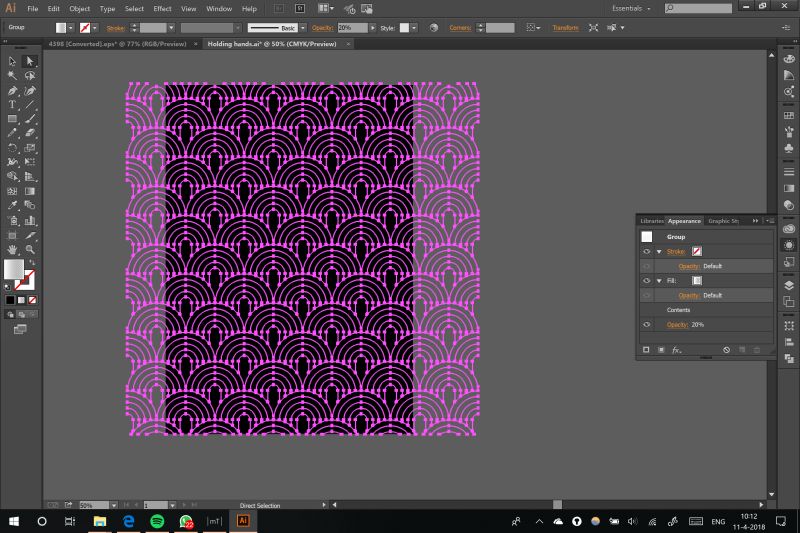Open the File menu
Viewport: 800px width, 533px height.
click(x=33, y=9)
